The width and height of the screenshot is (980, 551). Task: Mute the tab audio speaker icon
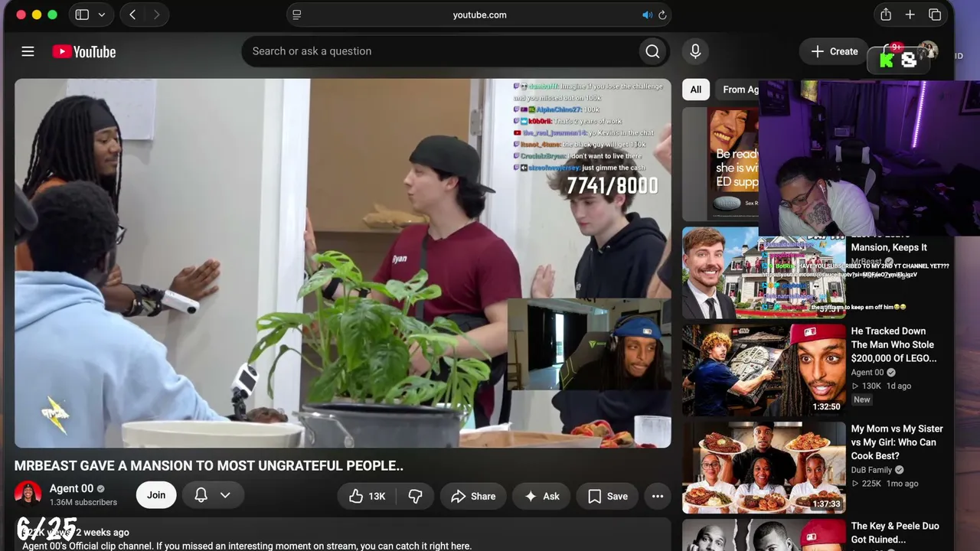tap(647, 15)
